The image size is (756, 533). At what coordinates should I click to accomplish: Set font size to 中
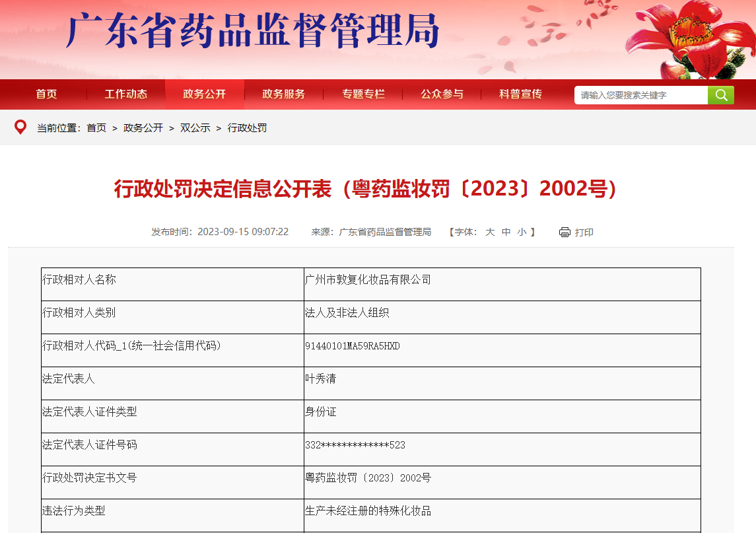pos(506,232)
